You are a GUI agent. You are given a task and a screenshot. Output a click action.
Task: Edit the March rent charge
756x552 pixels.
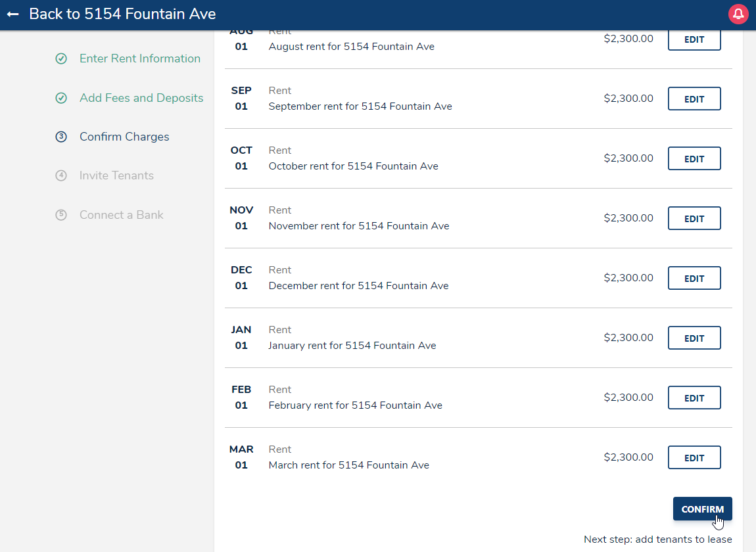[x=694, y=458]
